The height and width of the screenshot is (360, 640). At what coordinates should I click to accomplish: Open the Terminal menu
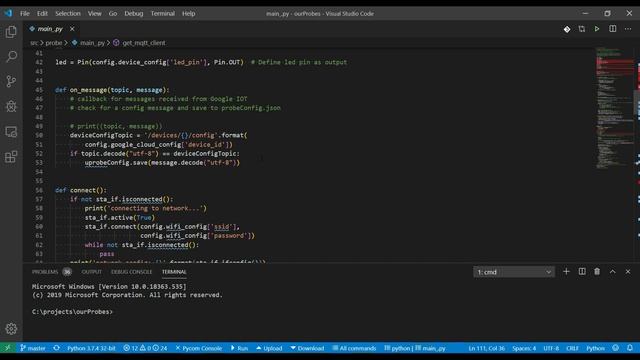pyautogui.click(x=162, y=13)
